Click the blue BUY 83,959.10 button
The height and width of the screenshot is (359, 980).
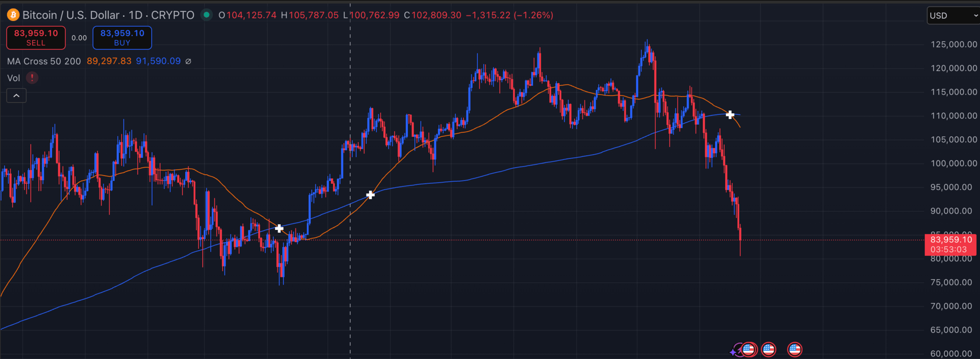(x=122, y=38)
